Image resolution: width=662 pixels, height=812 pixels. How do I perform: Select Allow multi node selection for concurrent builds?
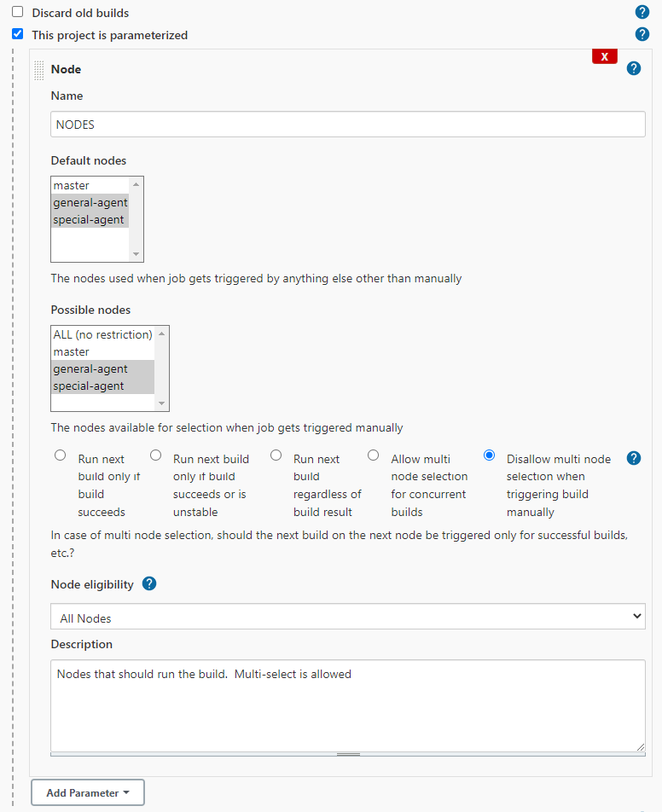[x=373, y=455]
